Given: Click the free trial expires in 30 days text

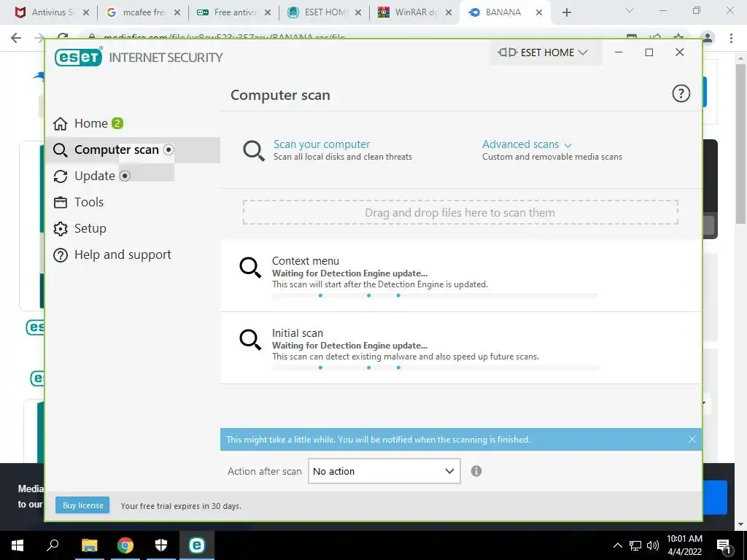Looking at the screenshot, I should [x=181, y=506].
